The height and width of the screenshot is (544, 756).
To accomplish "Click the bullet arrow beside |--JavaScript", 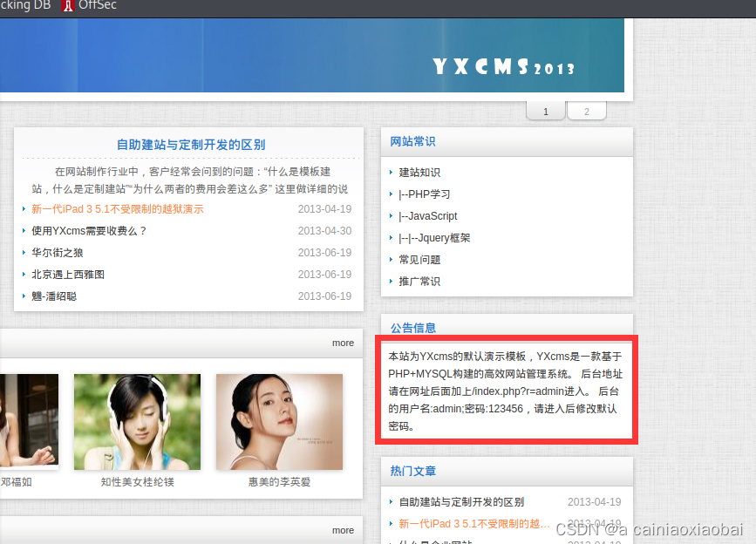I will 391,215.
